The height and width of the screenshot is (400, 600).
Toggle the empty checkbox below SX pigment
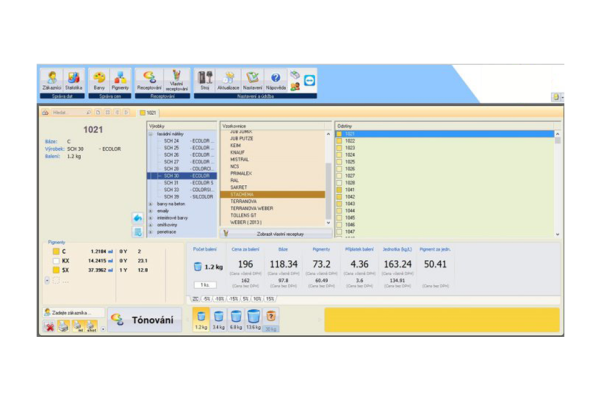(x=57, y=280)
